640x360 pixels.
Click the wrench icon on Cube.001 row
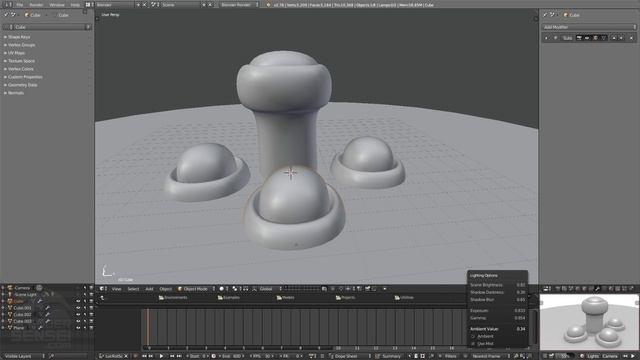47,308
